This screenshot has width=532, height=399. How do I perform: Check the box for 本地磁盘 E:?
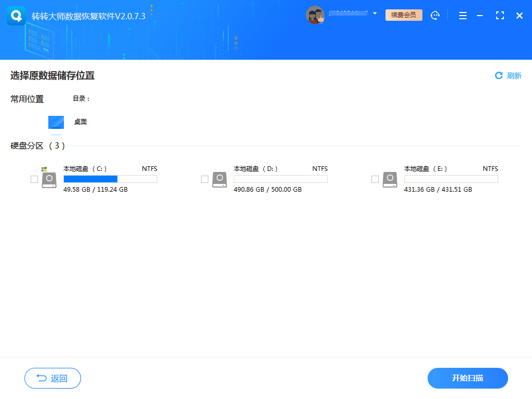(375, 179)
